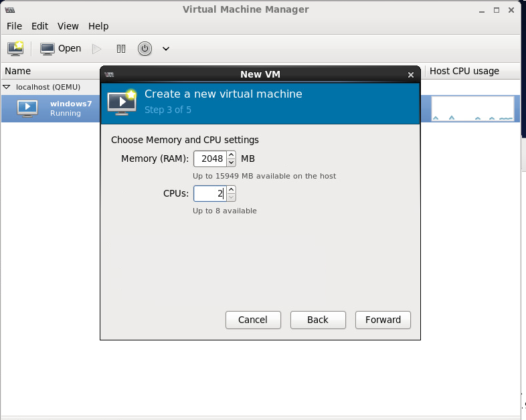Click the power shutdown toolbar icon
The width and height of the screenshot is (526, 420).
(x=145, y=49)
